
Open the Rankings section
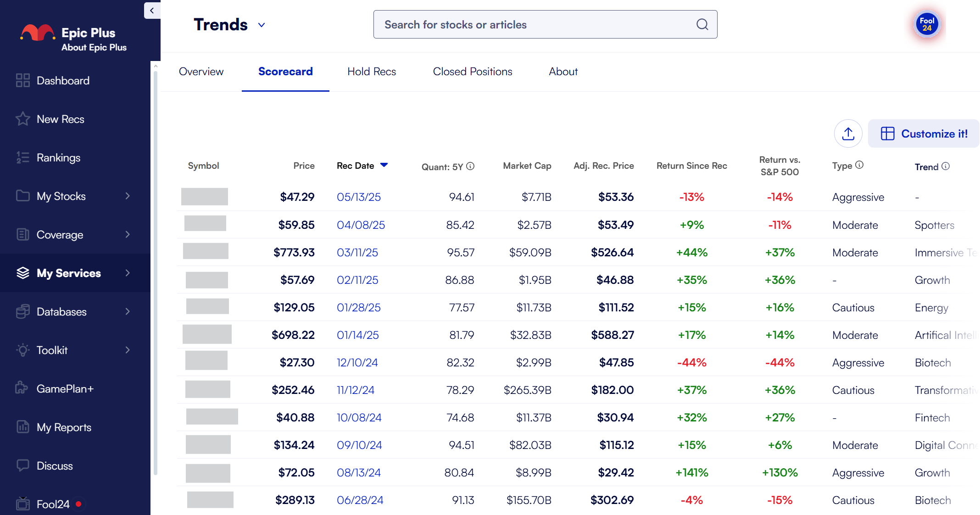tap(58, 157)
